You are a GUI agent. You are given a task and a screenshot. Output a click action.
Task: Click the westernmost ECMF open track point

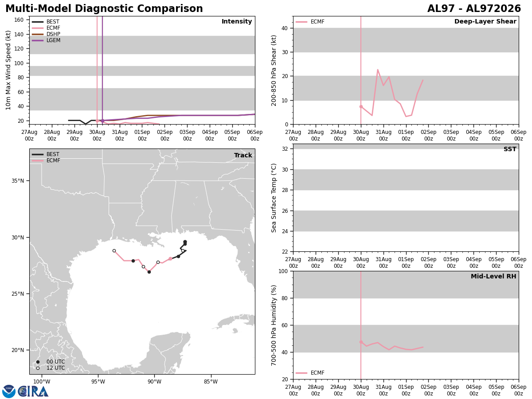click(x=114, y=250)
